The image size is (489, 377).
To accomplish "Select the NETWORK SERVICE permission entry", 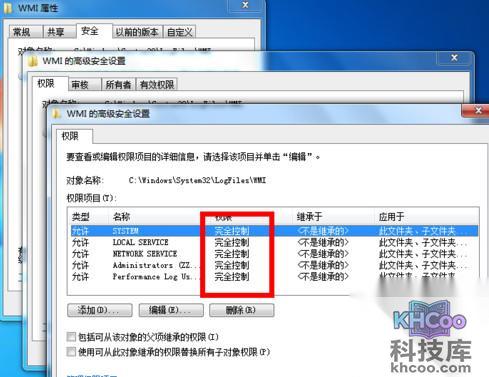I will pyautogui.click(x=274, y=254).
